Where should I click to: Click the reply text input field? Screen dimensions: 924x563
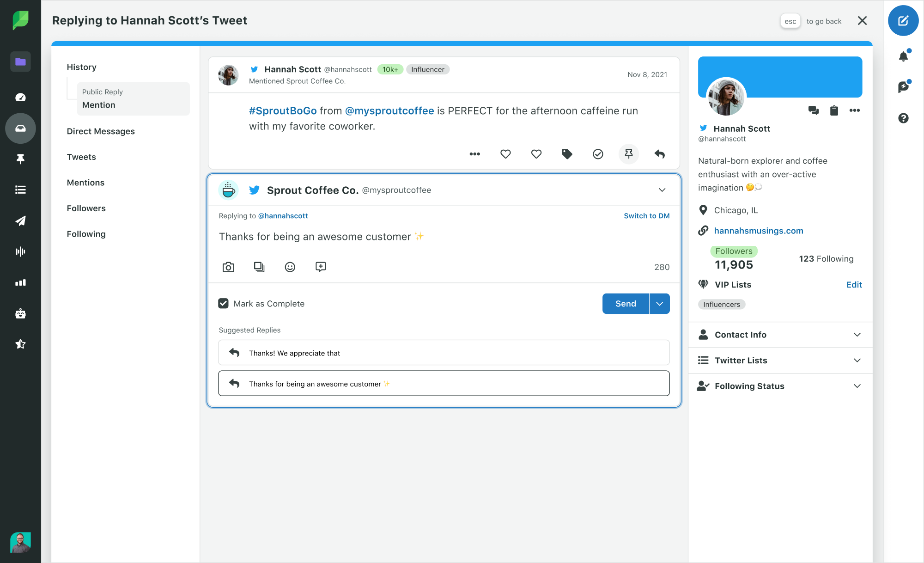[444, 236]
